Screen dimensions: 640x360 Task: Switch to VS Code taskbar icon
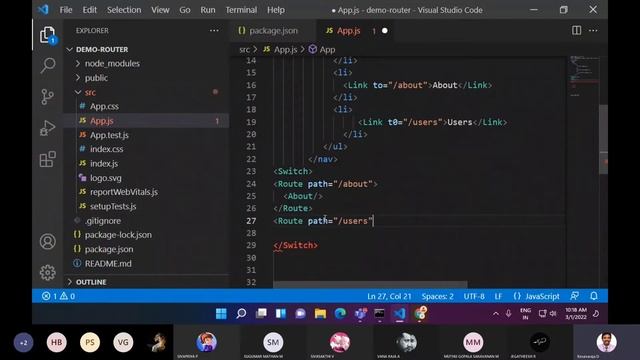[x=400, y=313]
